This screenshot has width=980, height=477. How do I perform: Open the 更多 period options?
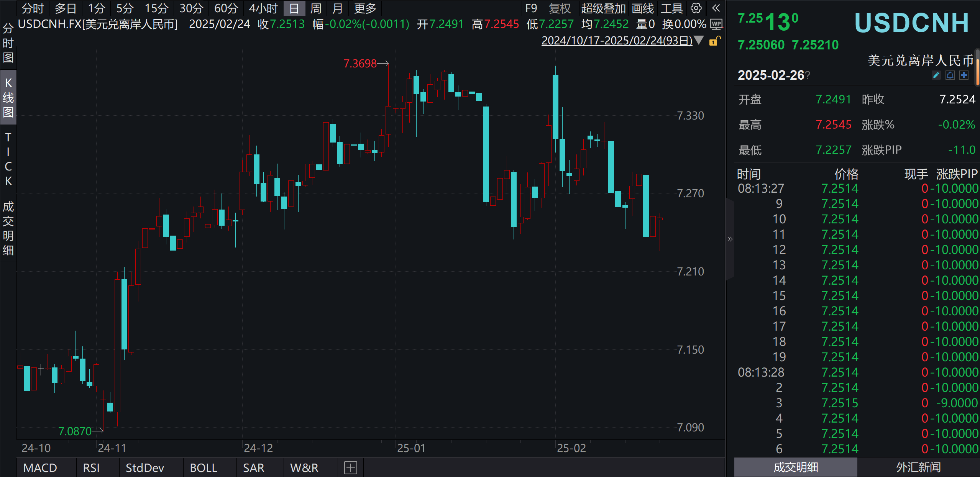[x=364, y=8]
